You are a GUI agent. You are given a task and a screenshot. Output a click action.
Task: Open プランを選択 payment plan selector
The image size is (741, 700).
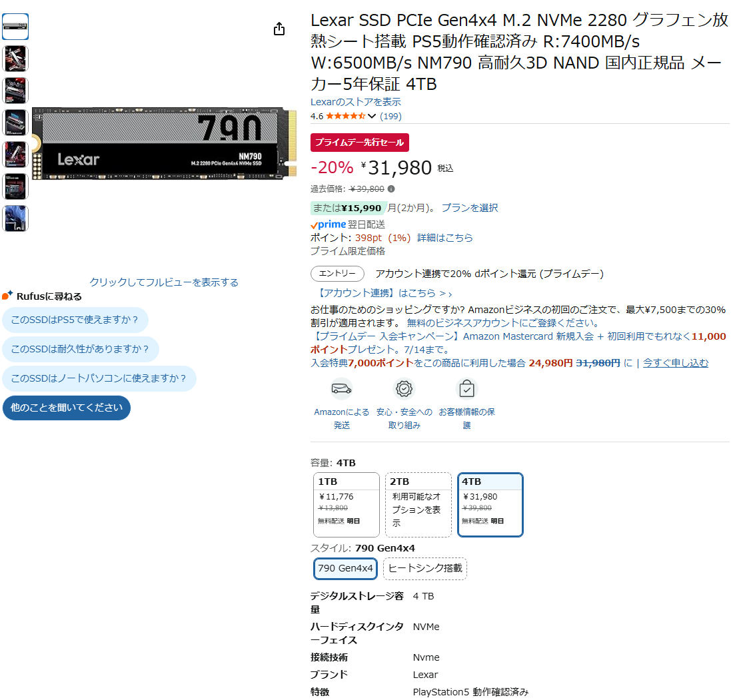click(469, 208)
